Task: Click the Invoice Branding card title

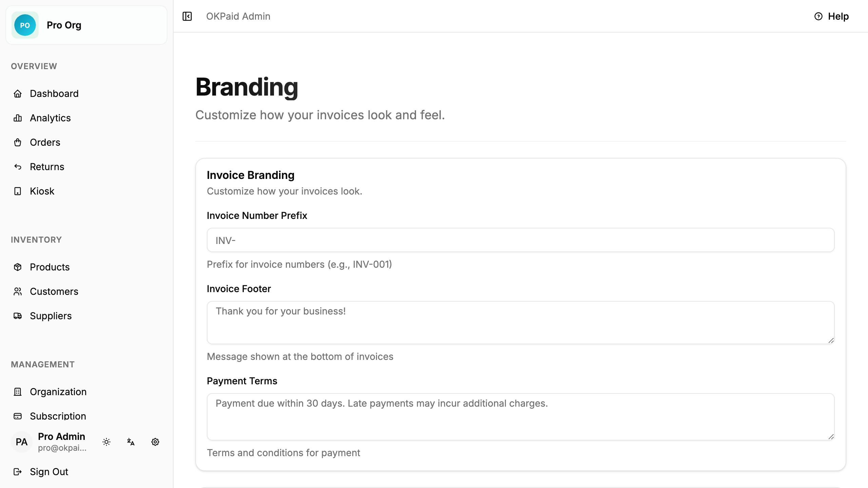Action: coord(251,175)
